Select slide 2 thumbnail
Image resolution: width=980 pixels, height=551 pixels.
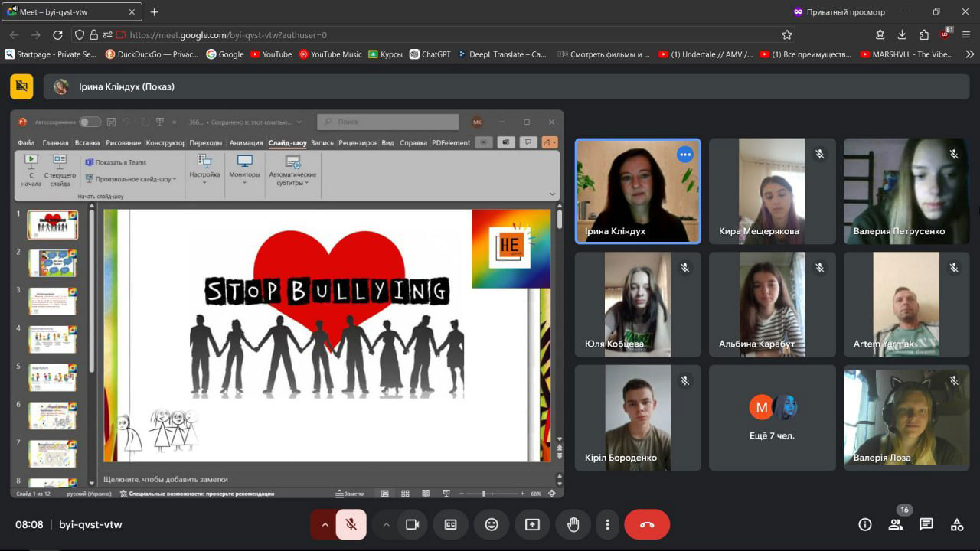pyautogui.click(x=53, y=262)
